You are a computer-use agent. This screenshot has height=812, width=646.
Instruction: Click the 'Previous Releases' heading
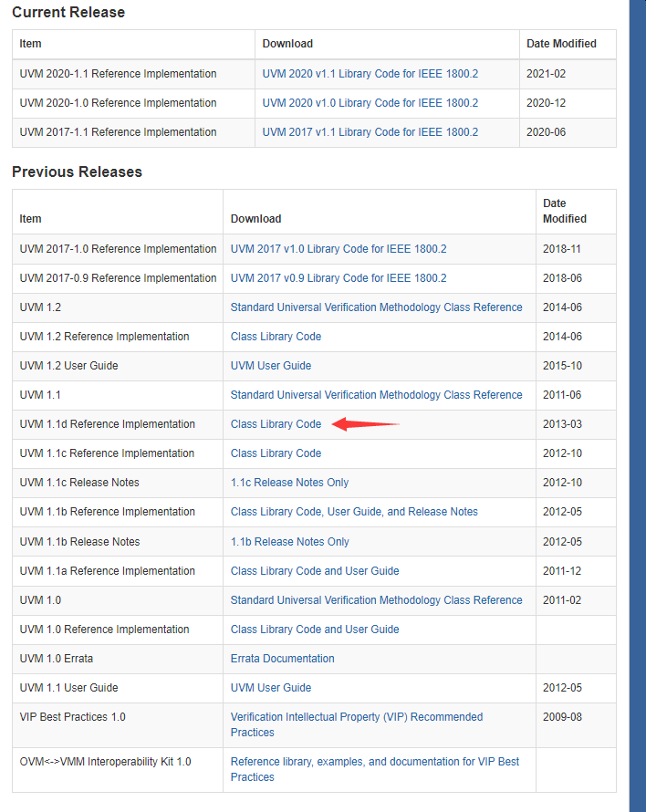77,172
